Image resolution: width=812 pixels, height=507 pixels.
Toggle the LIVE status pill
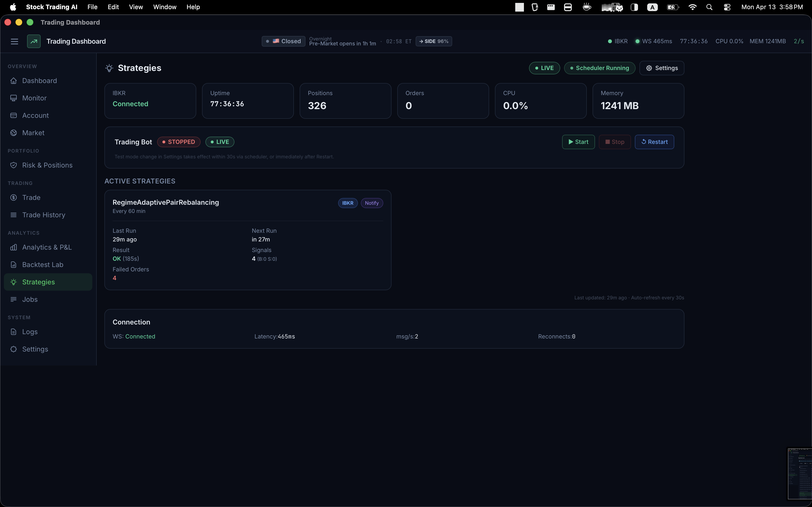point(544,68)
